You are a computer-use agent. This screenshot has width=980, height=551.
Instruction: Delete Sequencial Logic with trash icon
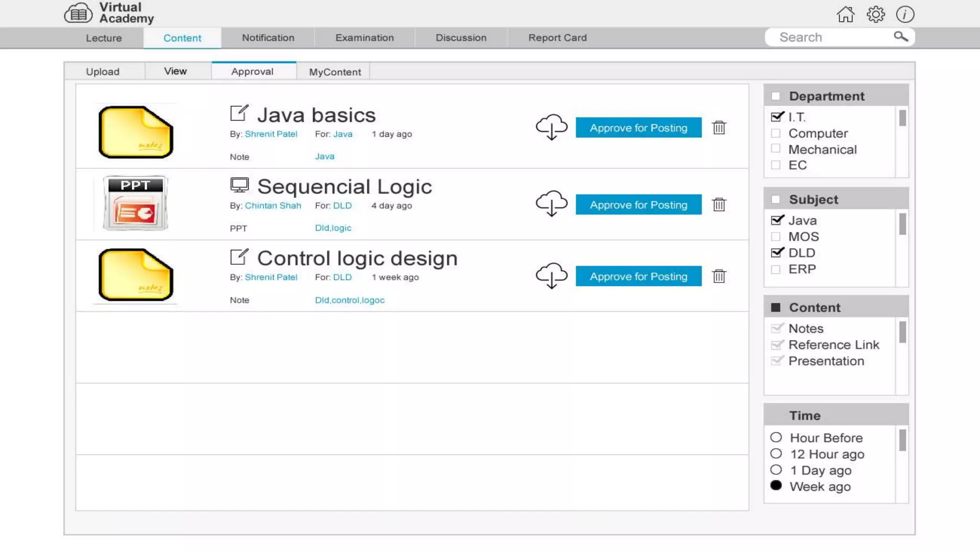(x=719, y=205)
